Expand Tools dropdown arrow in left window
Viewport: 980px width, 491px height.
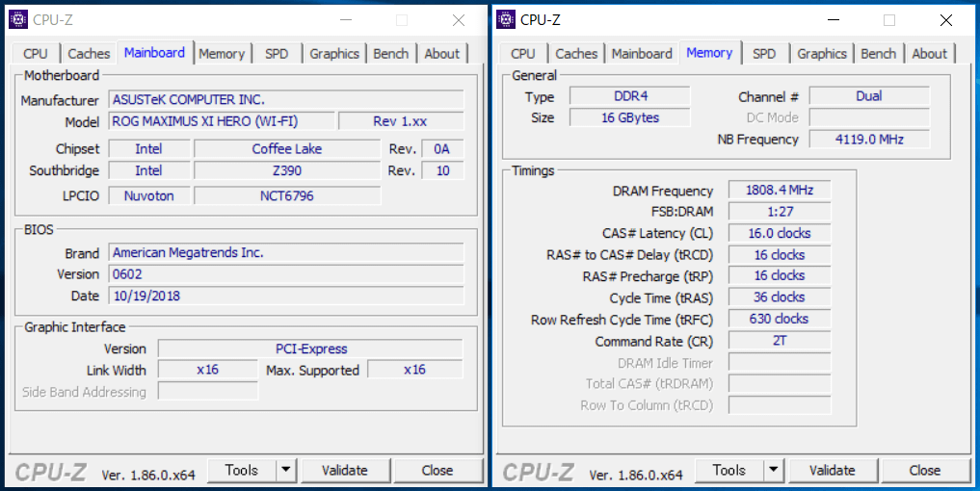pyautogui.click(x=285, y=471)
